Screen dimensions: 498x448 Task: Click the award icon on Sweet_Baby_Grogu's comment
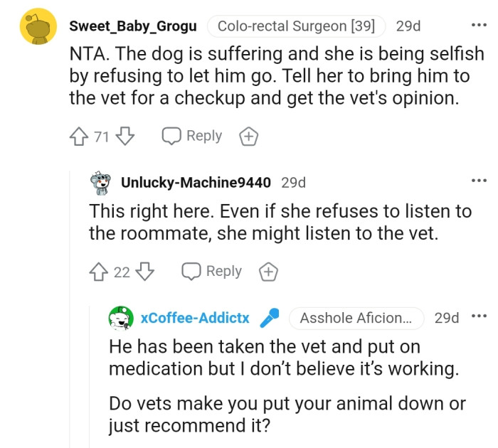tap(248, 137)
